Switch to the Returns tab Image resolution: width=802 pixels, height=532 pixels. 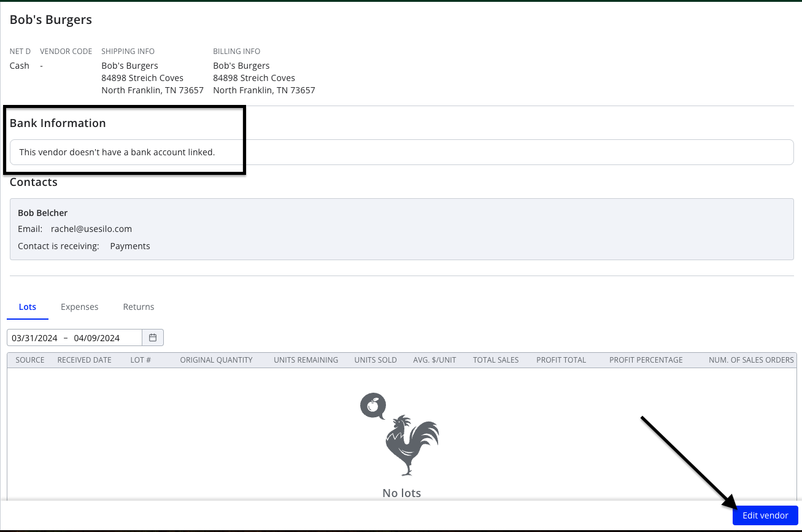[139, 307]
